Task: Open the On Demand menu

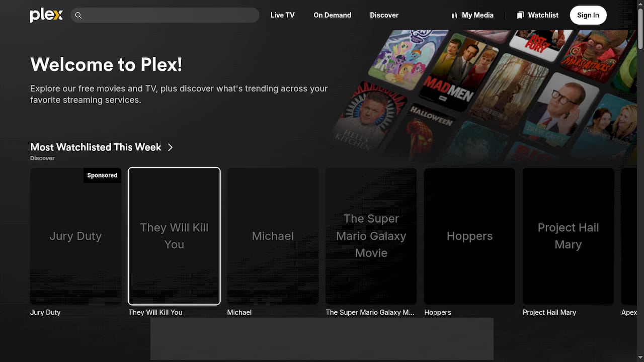Action: coord(332,15)
